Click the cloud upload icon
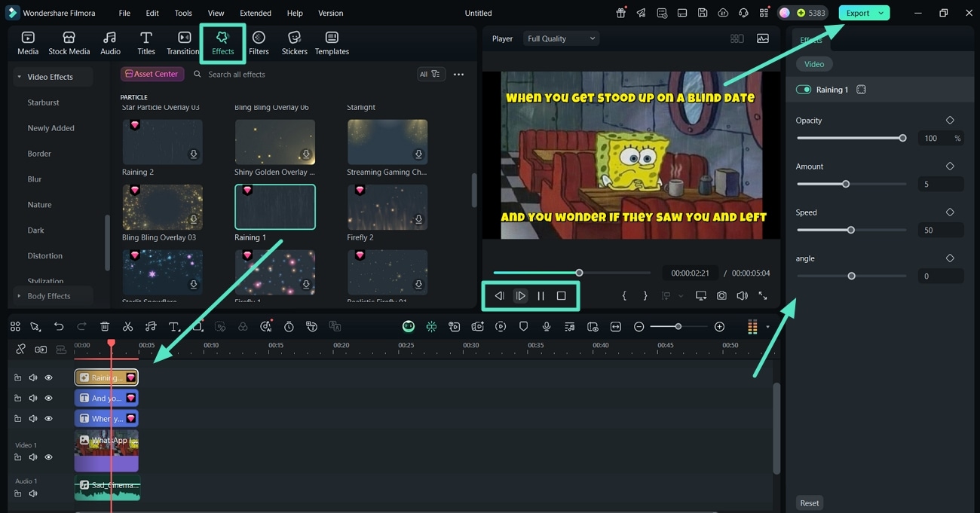 click(723, 13)
